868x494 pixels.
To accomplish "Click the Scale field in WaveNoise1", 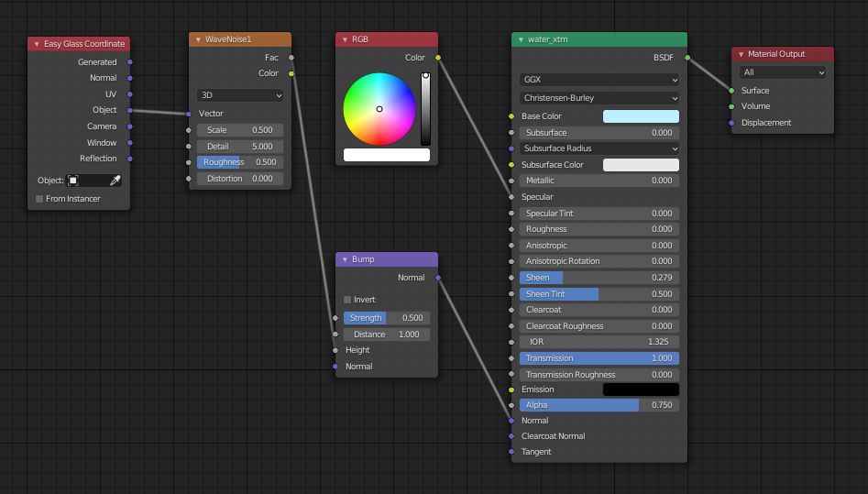I will tap(240, 130).
